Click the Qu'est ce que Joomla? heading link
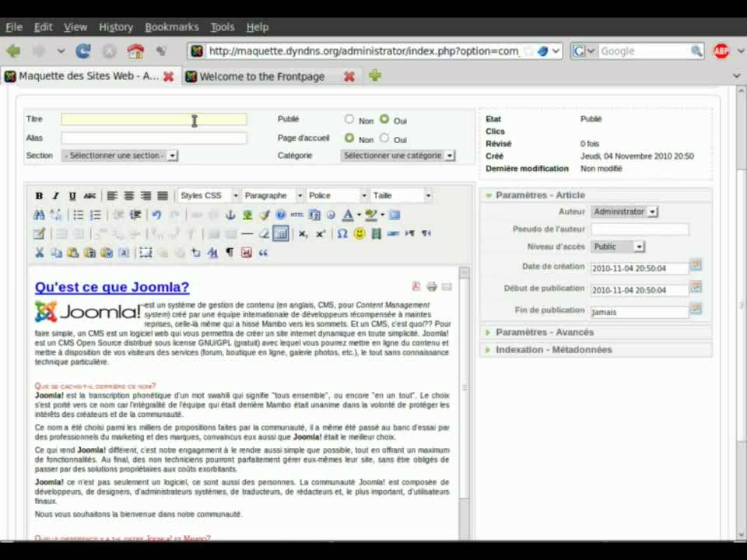Image resolution: width=747 pixels, height=560 pixels. coord(112,287)
